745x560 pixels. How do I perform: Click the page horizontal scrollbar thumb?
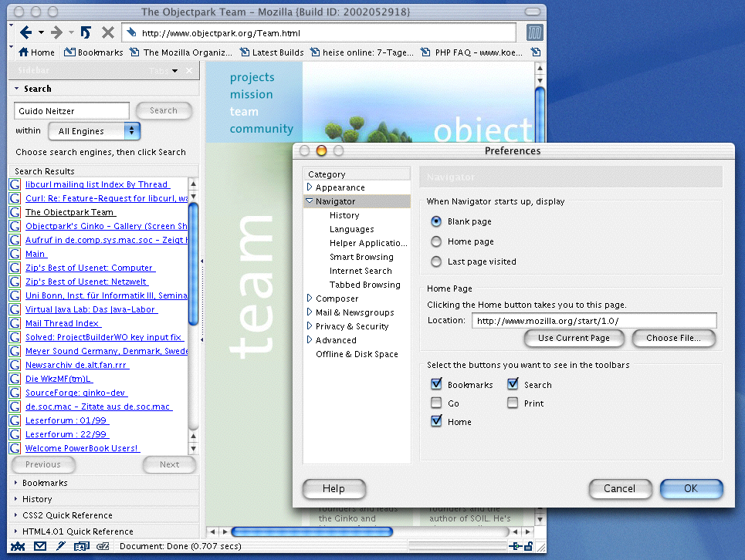point(312,531)
